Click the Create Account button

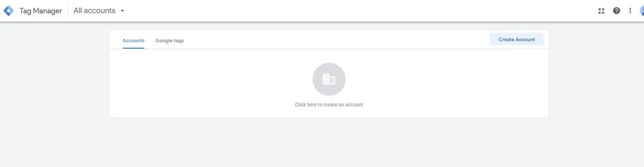pyautogui.click(x=516, y=39)
